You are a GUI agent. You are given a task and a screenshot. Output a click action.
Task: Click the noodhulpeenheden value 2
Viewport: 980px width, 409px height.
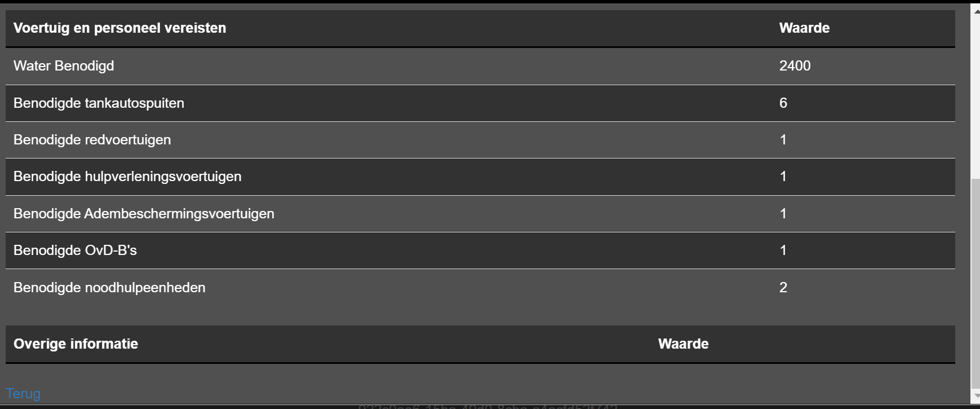tap(783, 287)
